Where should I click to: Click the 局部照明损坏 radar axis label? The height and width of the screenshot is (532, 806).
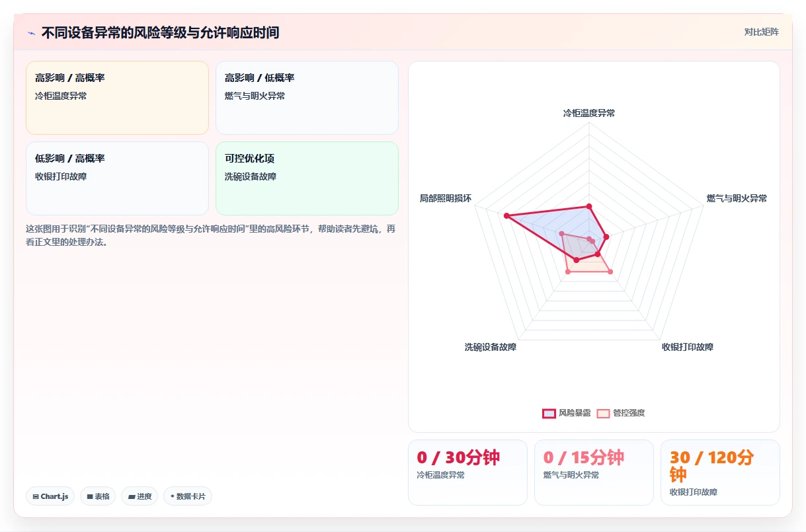coord(446,198)
